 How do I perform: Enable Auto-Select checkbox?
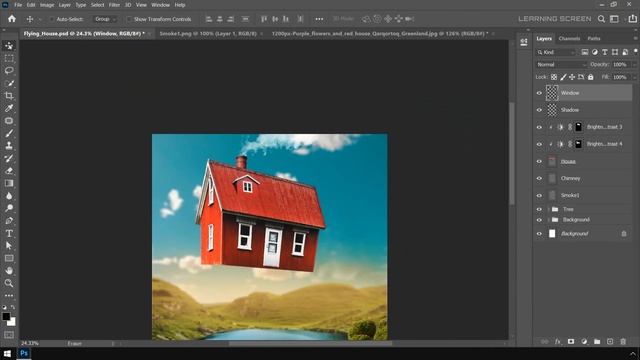coord(52,19)
